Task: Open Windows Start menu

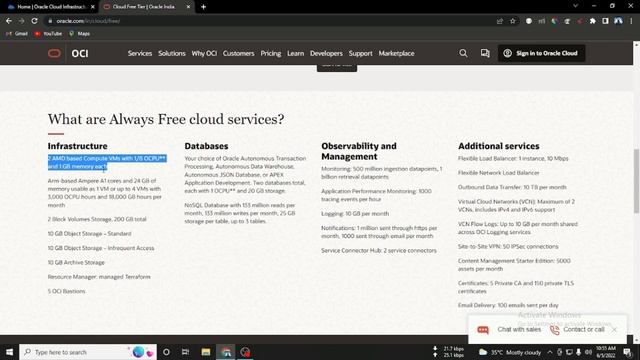Action: [9, 352]
